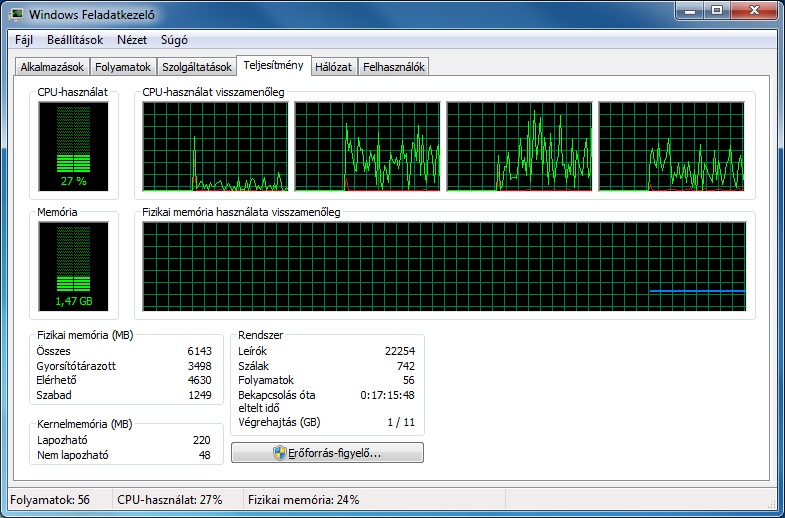
Task: Click the first CPU history graph
Action: point(215,146)
